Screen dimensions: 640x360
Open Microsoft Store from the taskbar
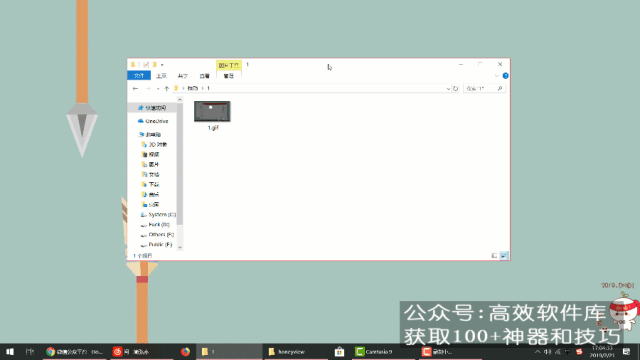point(339,351)
